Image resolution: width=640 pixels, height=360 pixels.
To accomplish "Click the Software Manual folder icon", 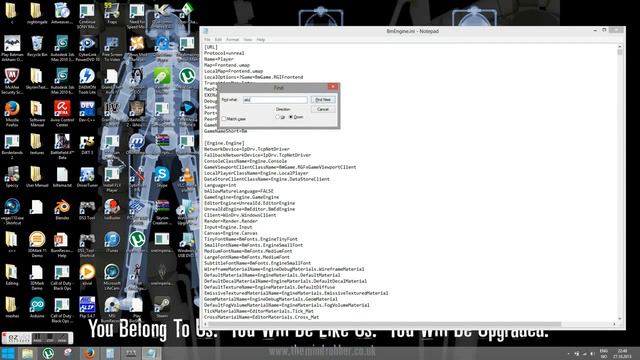I will 37,114.
